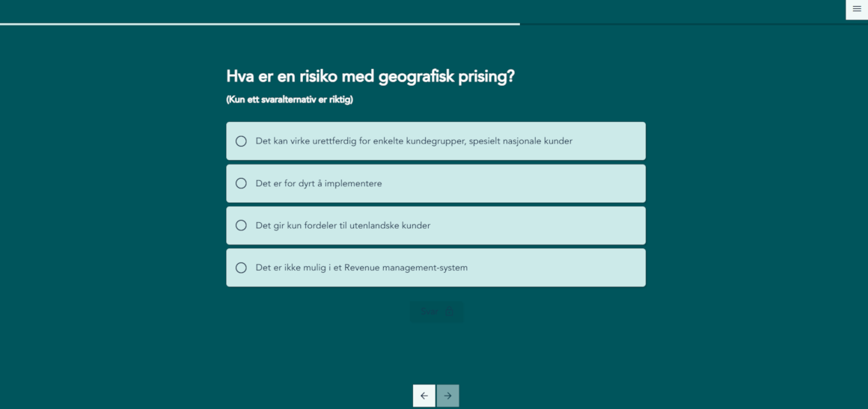Open the hamburger menu in top corner
Screen dimensions: 868x409
857,9
